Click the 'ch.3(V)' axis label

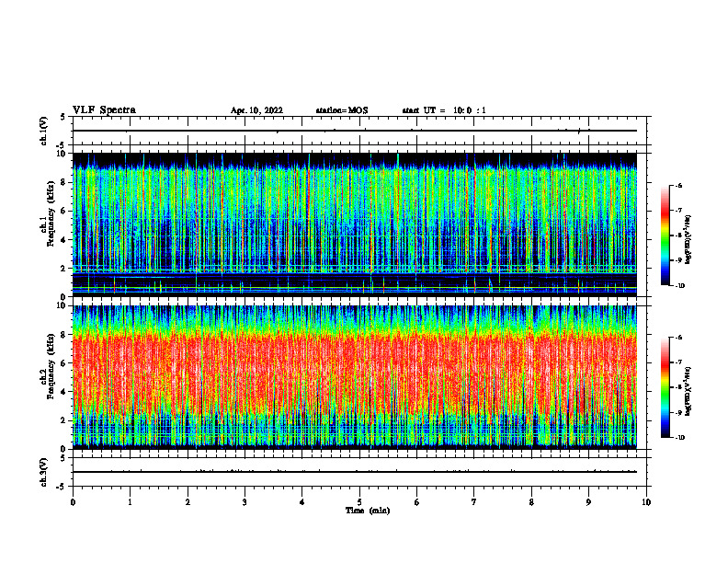(x=43, y=472)
